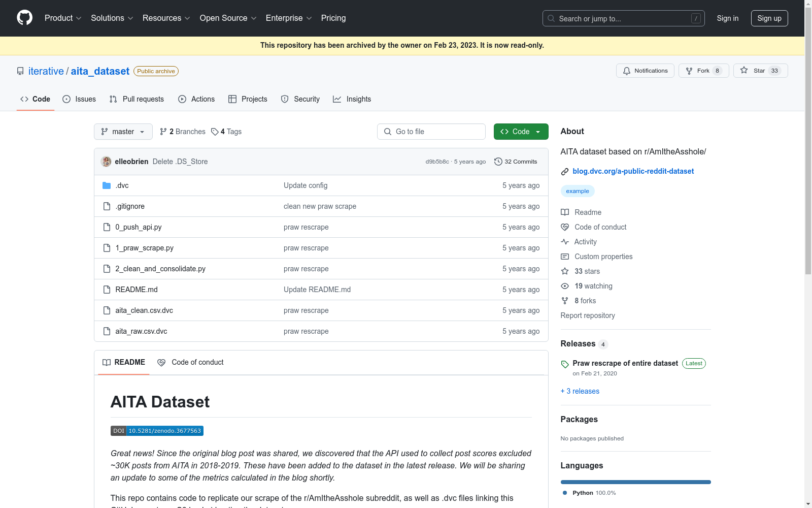Open the Actions tab
This screenshot has width=812, height=508.
(196, 99)
